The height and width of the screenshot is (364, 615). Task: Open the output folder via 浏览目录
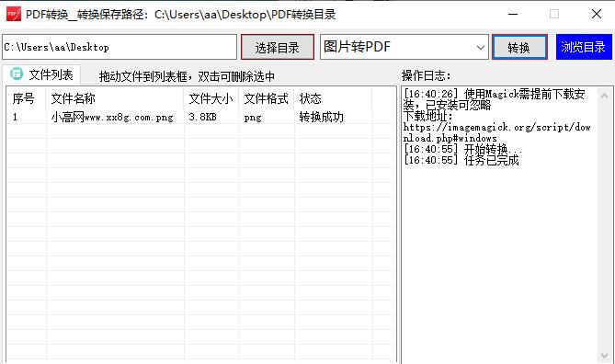(x=584, y=47)
